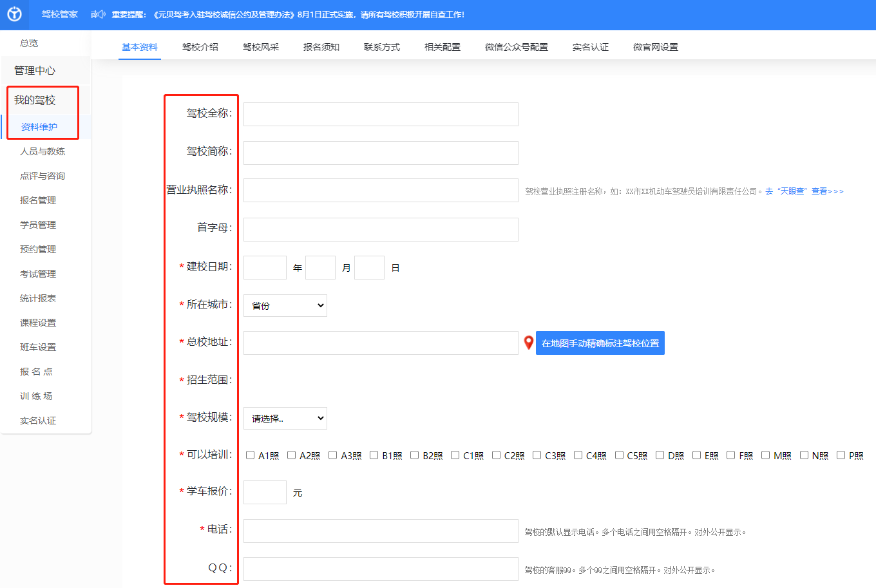Viewport: 876px width, 588px height.
Task: Click the red map pin icon
Action: tap(528, 343)
